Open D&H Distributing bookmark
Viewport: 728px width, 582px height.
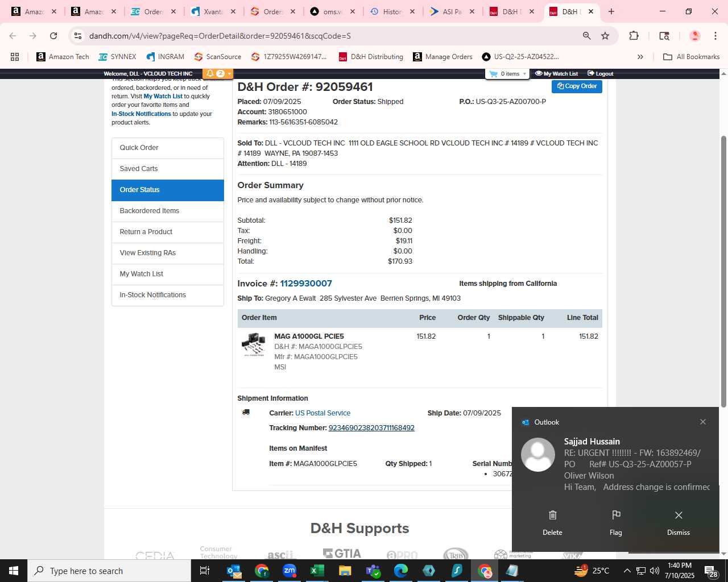click(371, 57)
